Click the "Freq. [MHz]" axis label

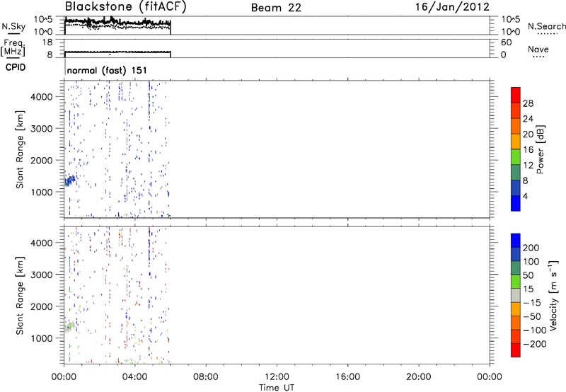coord(13,47)
